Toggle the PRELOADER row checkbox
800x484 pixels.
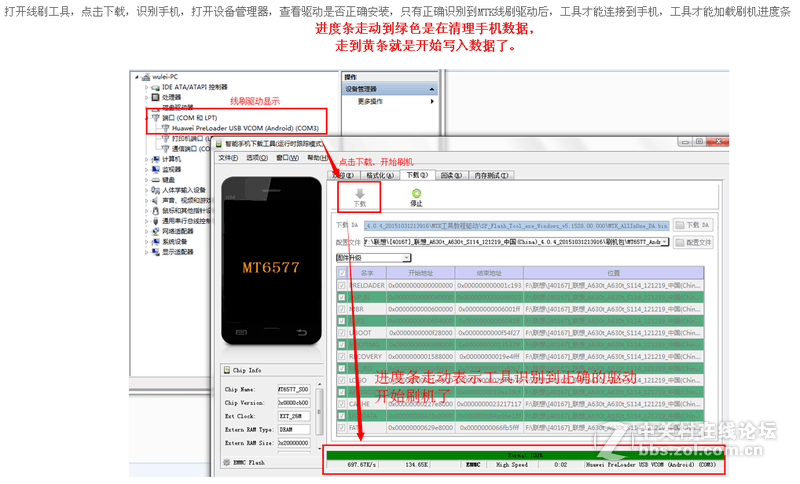pos(342,286)
